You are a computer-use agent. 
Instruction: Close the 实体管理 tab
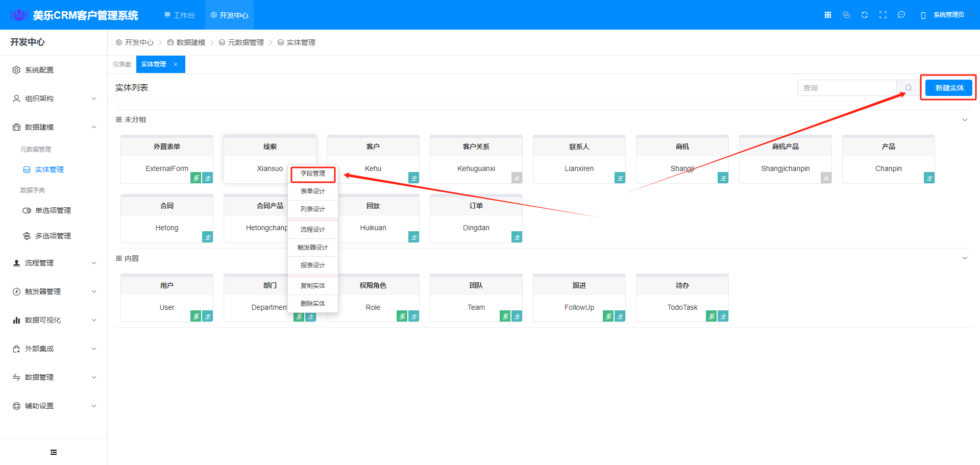pyautogui.click(x=176, y=64)
